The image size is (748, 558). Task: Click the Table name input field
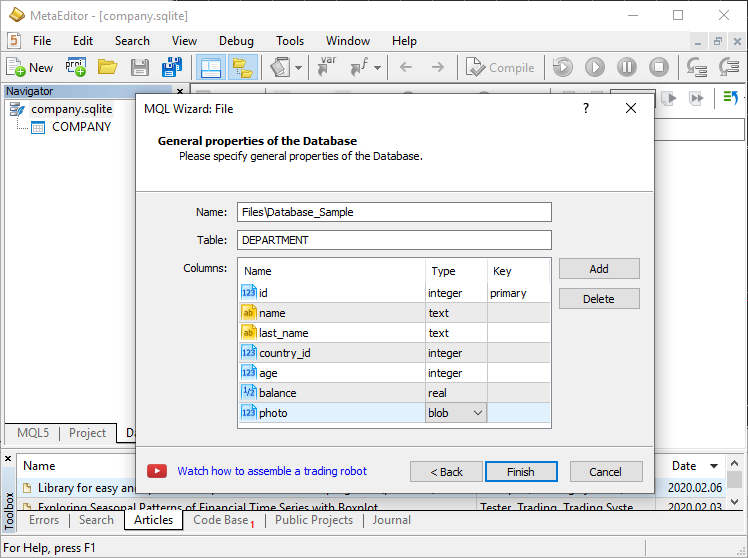[x=394, y=240]
